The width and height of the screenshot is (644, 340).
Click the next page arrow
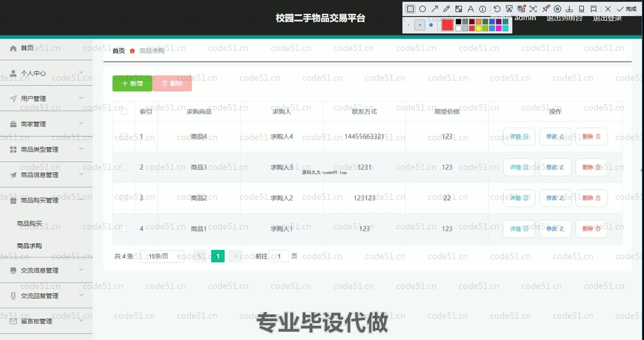click(x=236, y=256)
